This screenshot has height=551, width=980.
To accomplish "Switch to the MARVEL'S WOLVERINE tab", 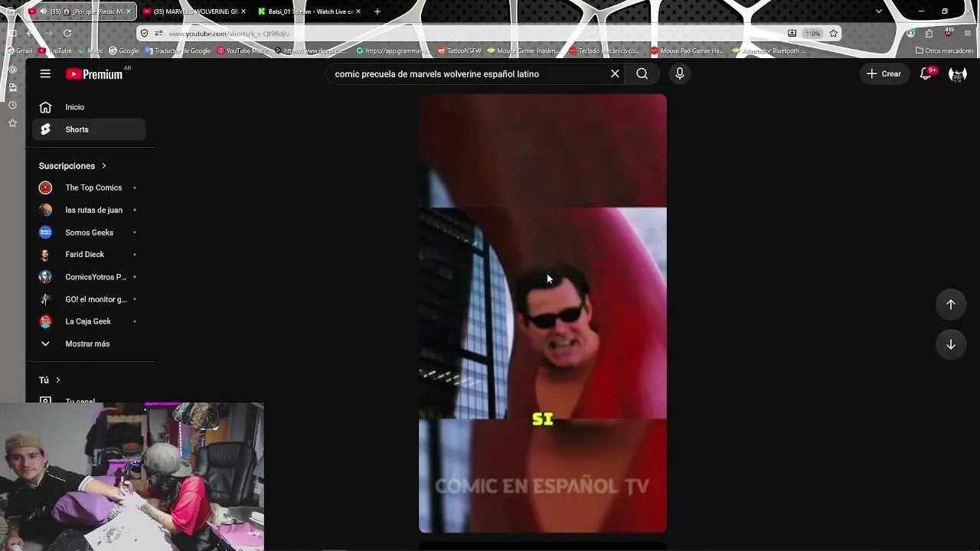I will pyautogui.click(x=194, y=11).
